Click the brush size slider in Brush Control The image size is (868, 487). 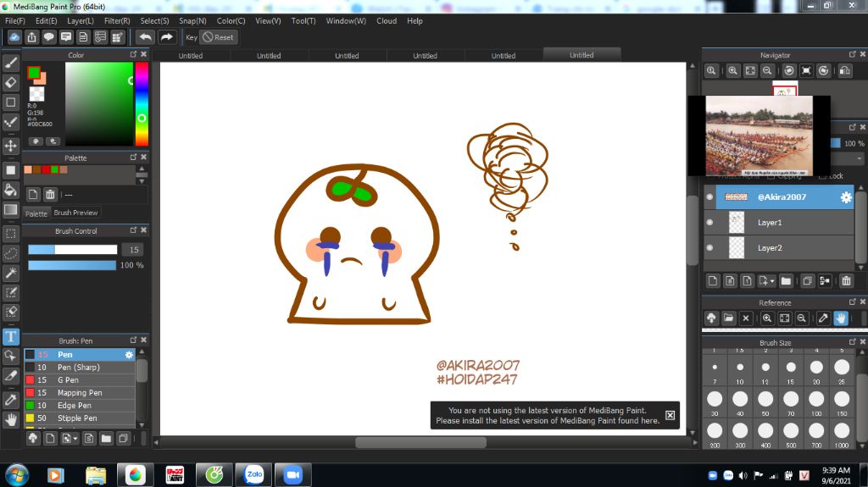(x=73, y=250)
